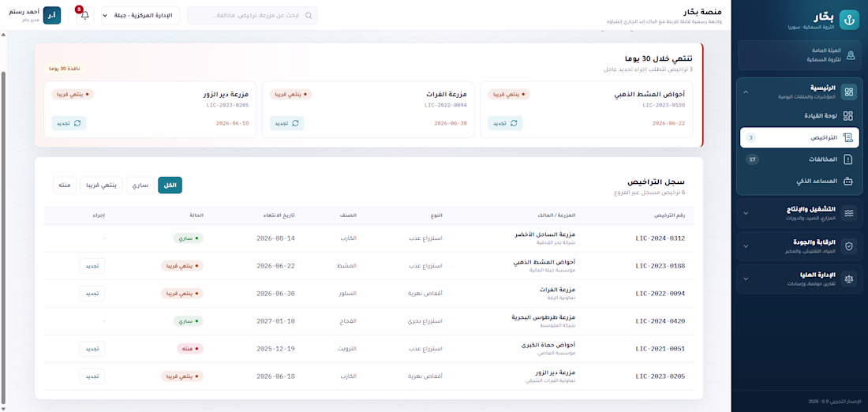Click license number LIC-2021-0051 in table
The width and height of the screenshot is (868, 412).
pyautogui.click(x=660, y=349)
